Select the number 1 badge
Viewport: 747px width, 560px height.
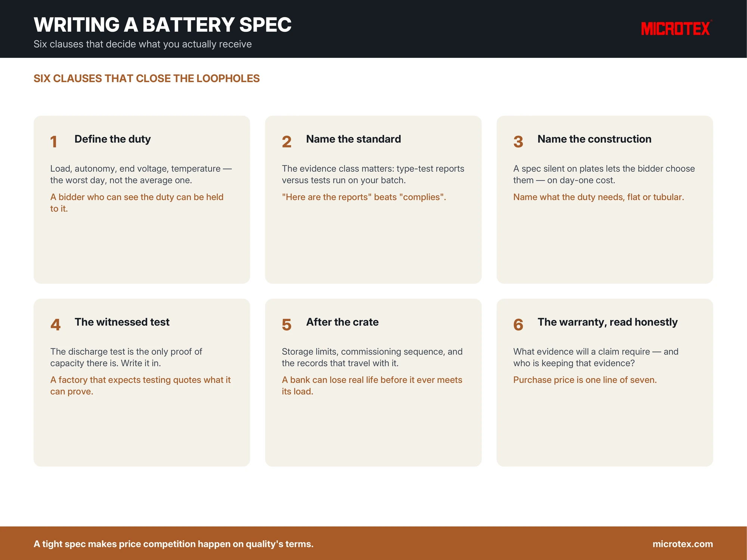(54, 142)
